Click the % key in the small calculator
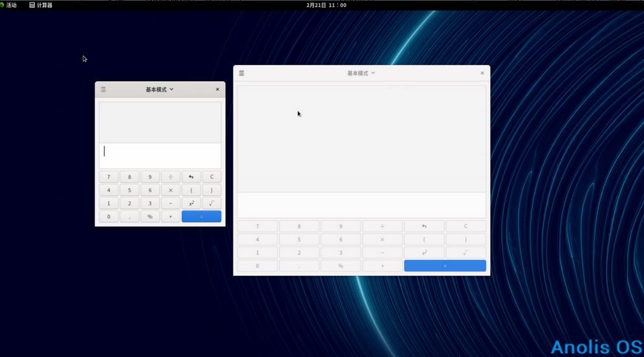Image resolution: width=644 pixels, height=357 pixels. 150,217
